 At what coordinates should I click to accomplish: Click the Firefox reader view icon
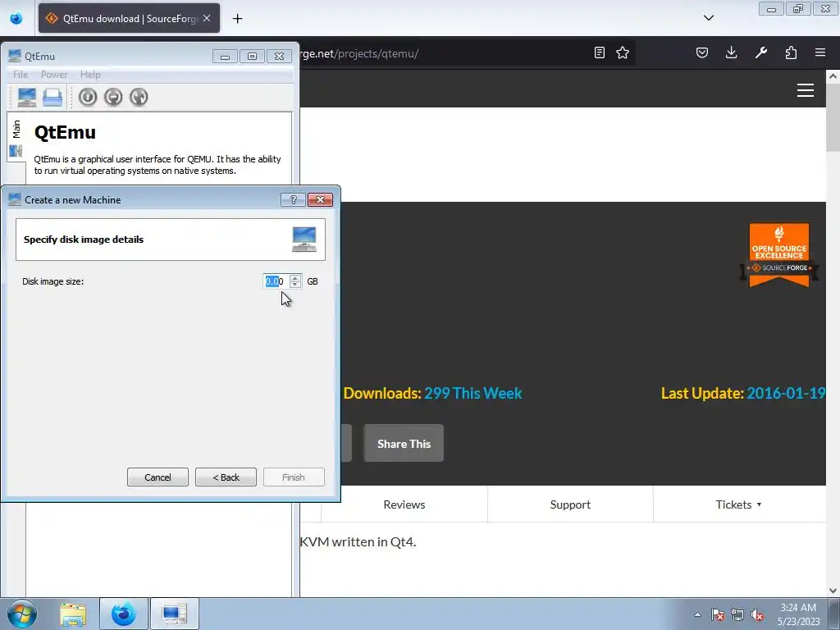(x=600, y=52)
